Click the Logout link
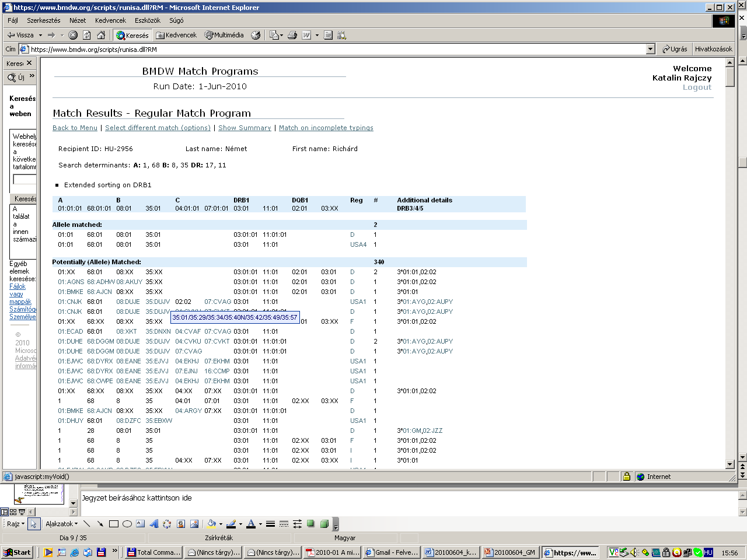The image size is (747, 560). 697,87
